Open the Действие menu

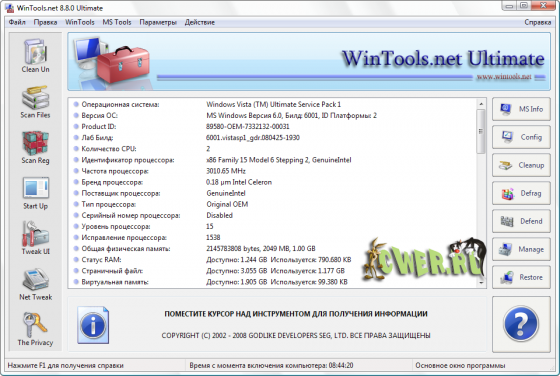click(200, 22)
